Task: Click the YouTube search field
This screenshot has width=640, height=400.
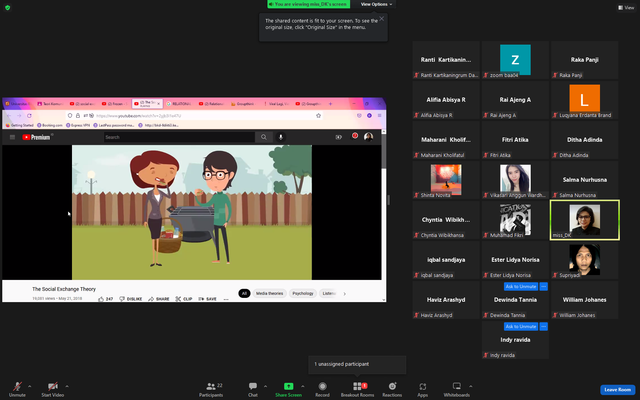Action: pos(179,137)
